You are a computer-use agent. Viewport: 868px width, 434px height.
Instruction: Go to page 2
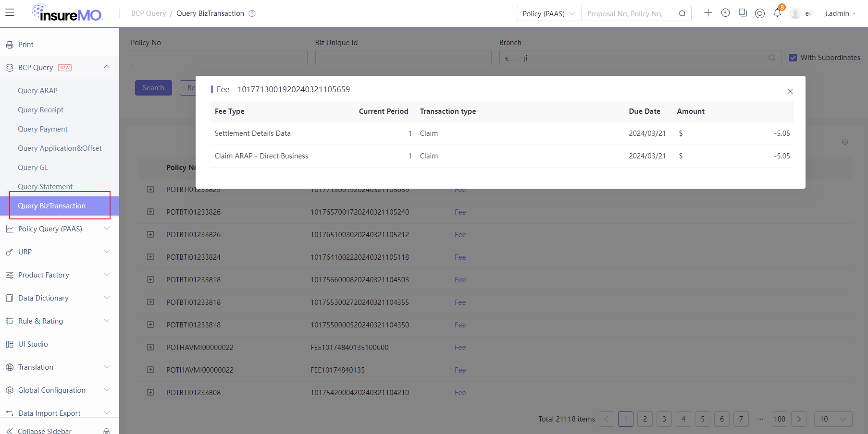645,419
